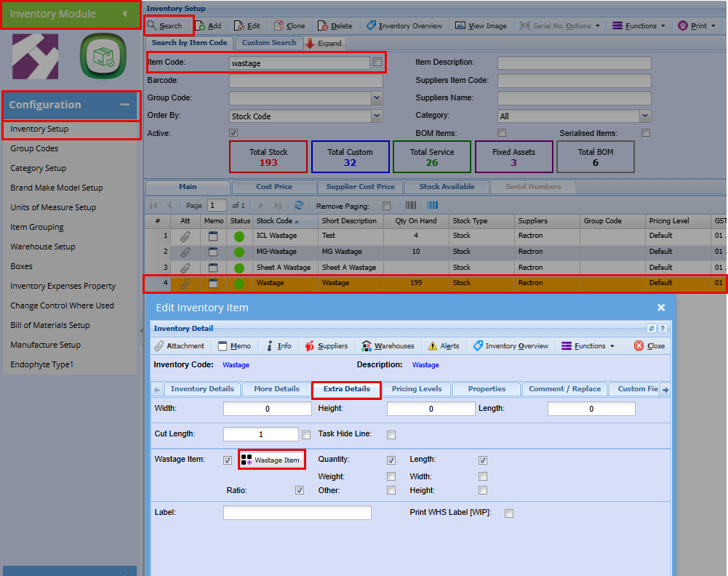The width and height of the screenshot is (728, 576).
Task: Tick the Print WHS Label [WIP] checkbox
Action: coord(509,513)
